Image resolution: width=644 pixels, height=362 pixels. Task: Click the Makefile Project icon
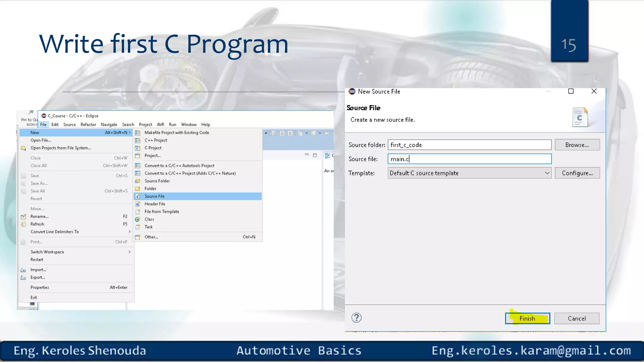(137, 133)
